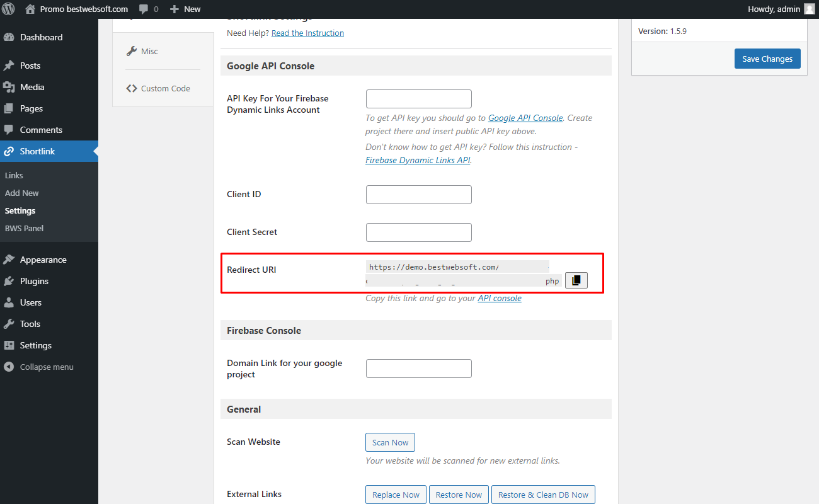Viewport: 819px width, 504px height.
Task: Click the Media icon in the sidebar
Action: (x=9, y=87)
